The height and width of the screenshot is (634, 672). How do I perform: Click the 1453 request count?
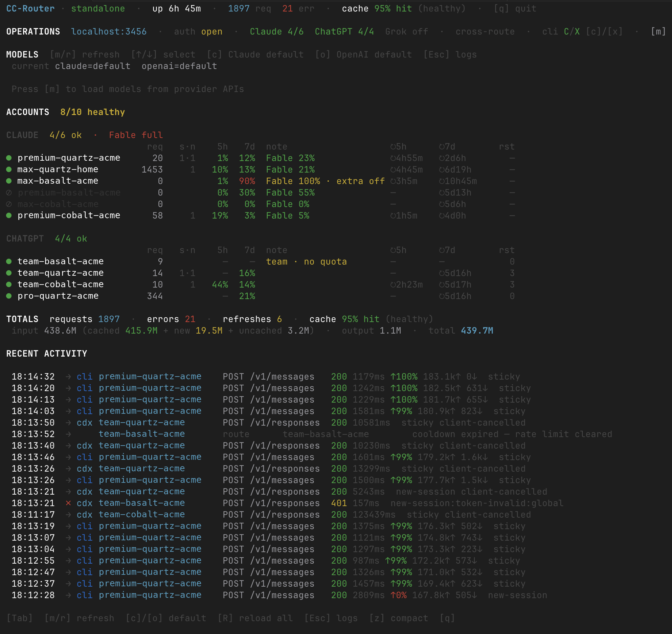click(x=152, y=169)
